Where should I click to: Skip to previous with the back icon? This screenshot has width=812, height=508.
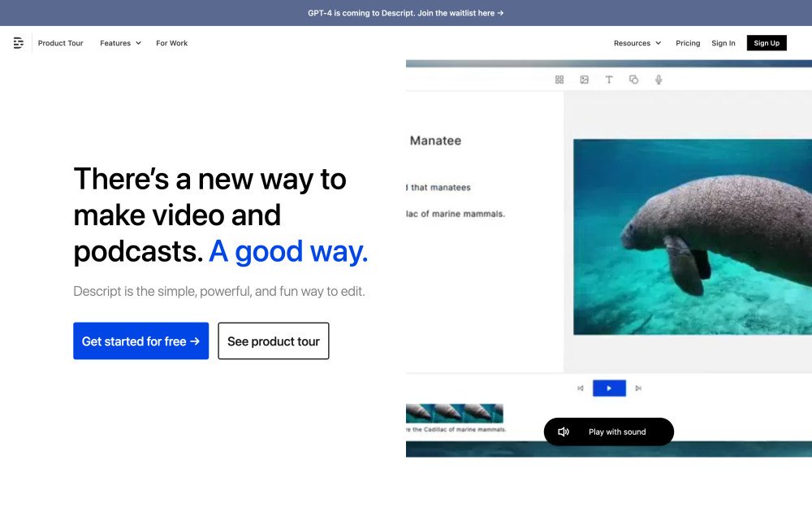[580, 389]
